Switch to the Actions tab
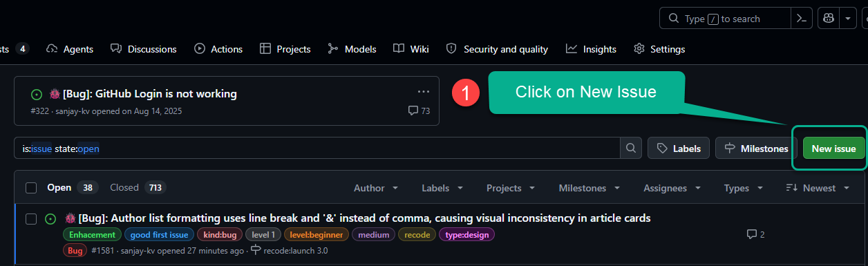Image resolution: width=868 pixels, height=266 pixels. coord(218,49)
